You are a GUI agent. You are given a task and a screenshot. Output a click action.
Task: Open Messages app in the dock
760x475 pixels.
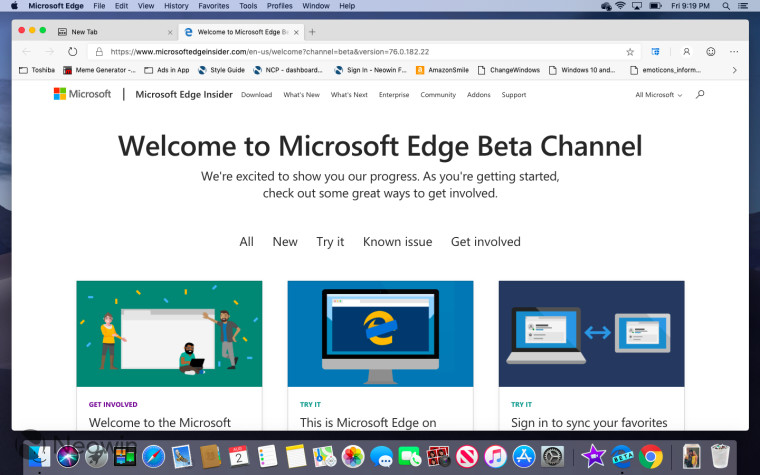[381, 456]
